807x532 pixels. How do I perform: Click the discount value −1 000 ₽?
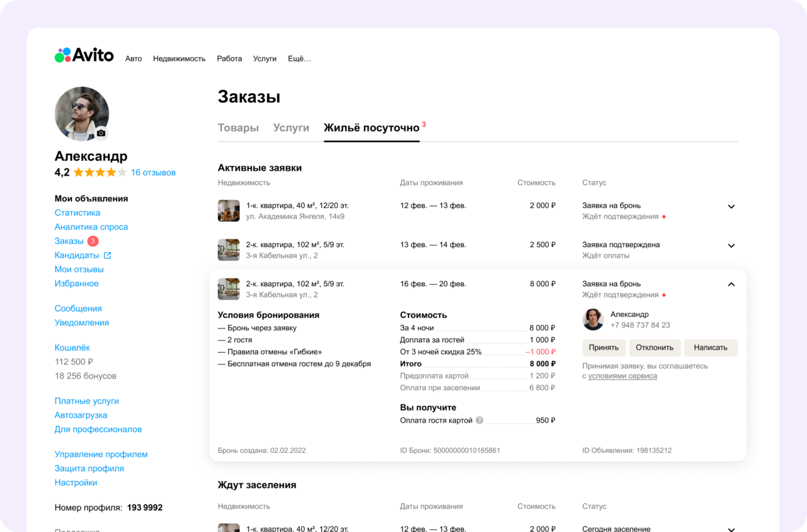(x=540, y=352)
